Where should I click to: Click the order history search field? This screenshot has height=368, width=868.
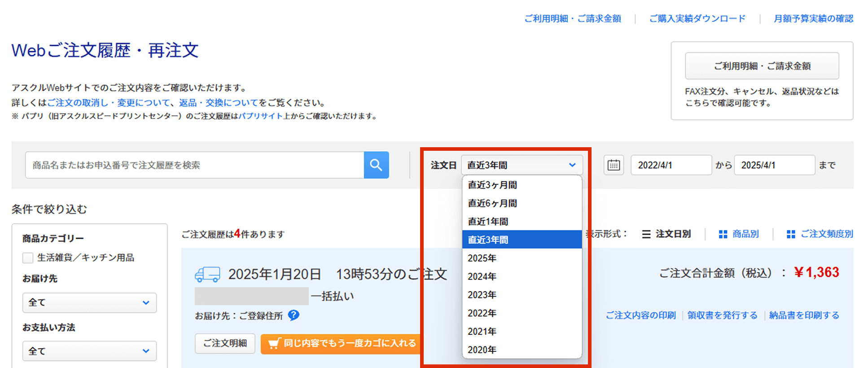point(194,165)
